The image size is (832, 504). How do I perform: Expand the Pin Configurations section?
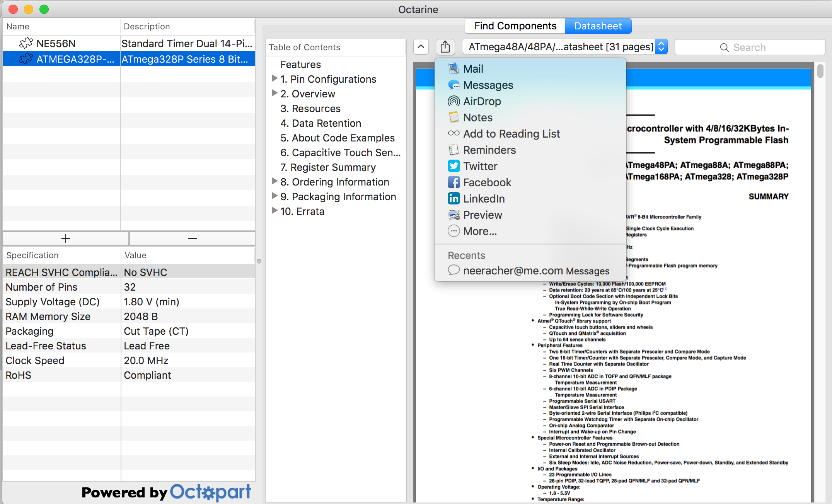[x=274, y=79]
